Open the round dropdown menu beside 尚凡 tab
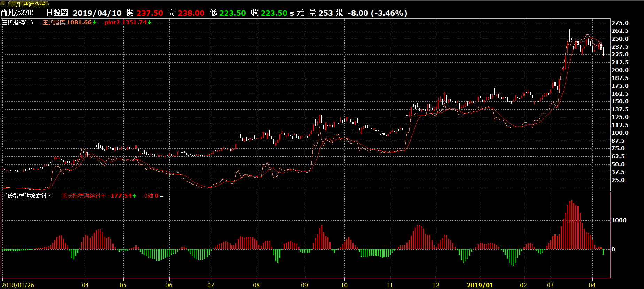Screen dimensions: 644x289 3,4
